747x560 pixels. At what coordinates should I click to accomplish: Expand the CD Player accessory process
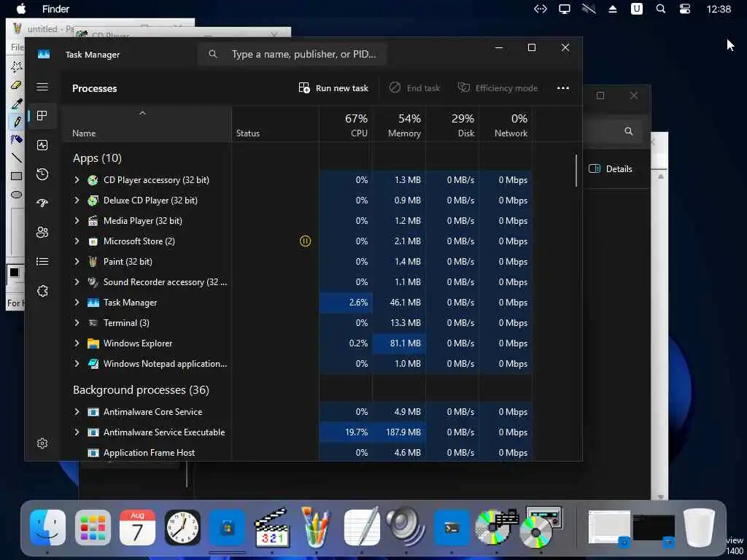77,180
